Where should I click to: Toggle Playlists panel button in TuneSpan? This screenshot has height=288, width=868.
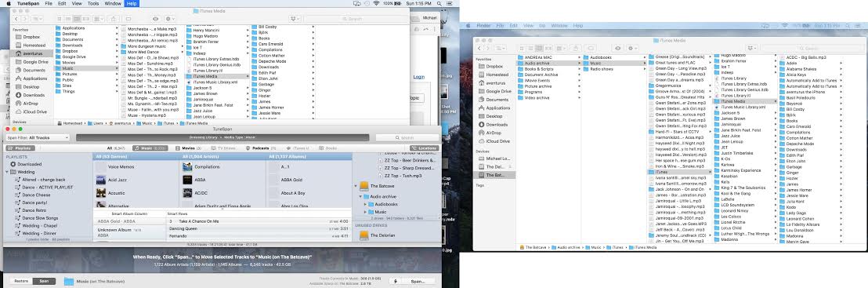[x=20, y=148]
